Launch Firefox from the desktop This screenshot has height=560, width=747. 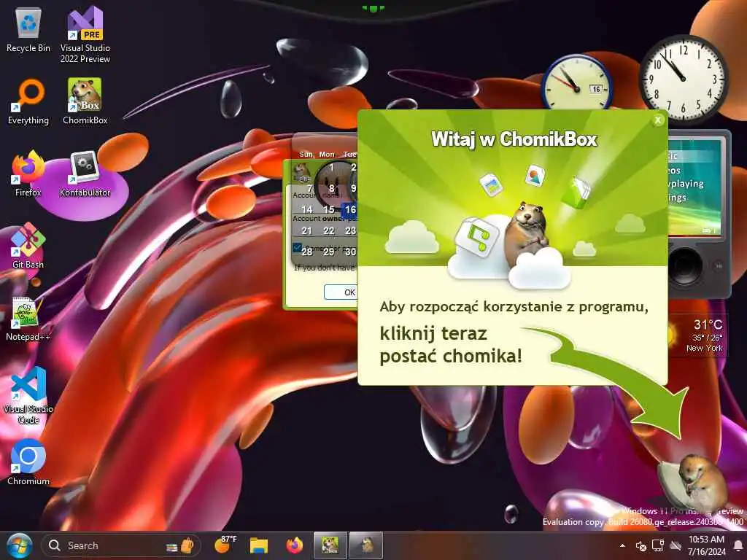(28, 174)
